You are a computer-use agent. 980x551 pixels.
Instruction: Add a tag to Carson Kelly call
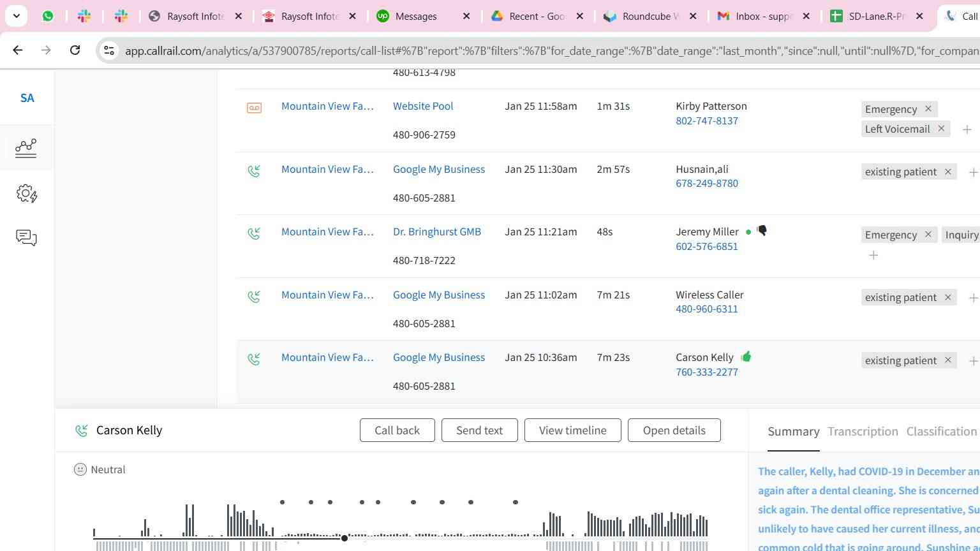(x=973, y=361)
